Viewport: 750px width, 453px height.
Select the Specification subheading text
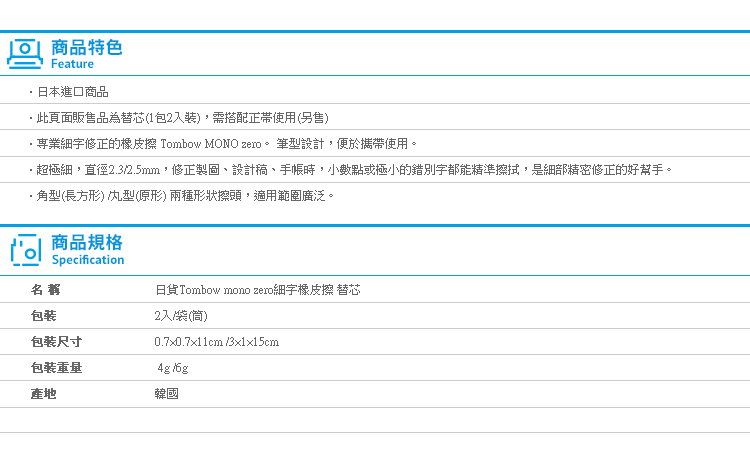point(88,260)
